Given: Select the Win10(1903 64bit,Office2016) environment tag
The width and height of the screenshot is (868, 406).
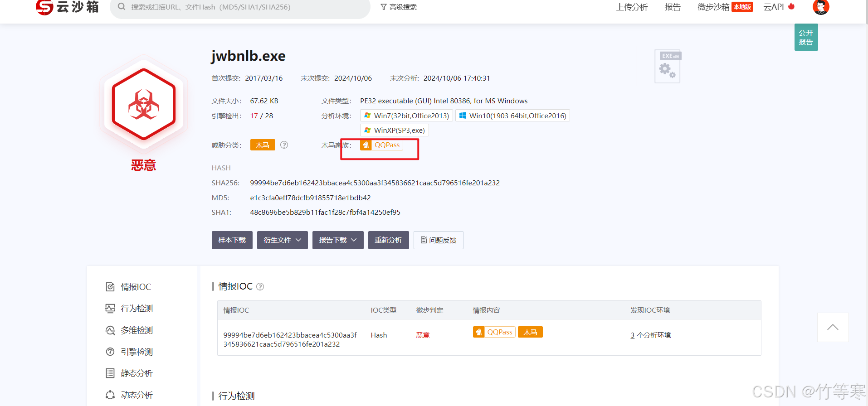Looking at the screenshot, I should pyautogui.click(x=512, y=116).
